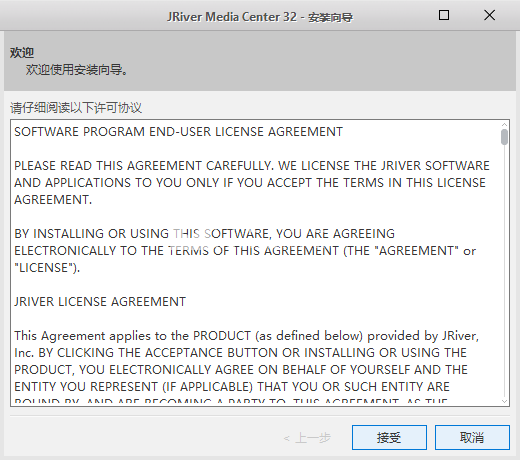The height and width of the screenshot is (460, 520).
Task: Click the "BY INSTALLING OR USING THIS SOFTWARE" line
Action: [204, 234]
